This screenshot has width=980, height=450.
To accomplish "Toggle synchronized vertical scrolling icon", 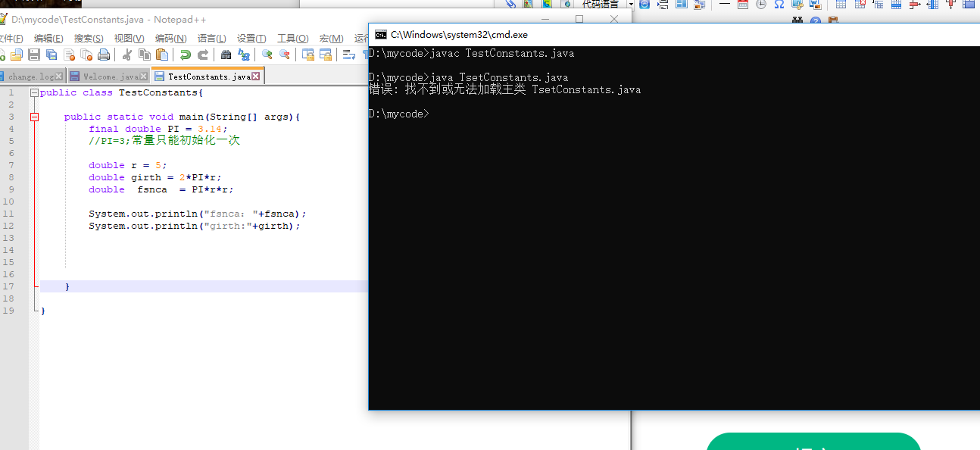I will (x=308, y=55).
